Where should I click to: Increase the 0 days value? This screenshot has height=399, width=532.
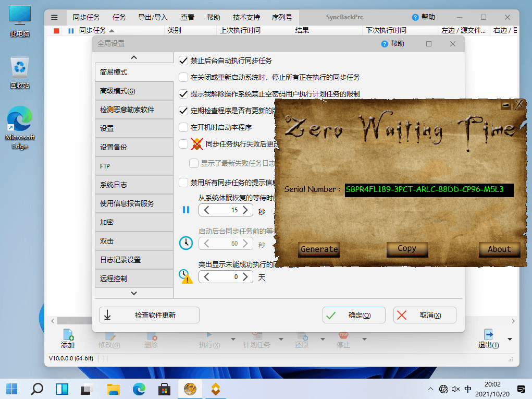(245, 277)
